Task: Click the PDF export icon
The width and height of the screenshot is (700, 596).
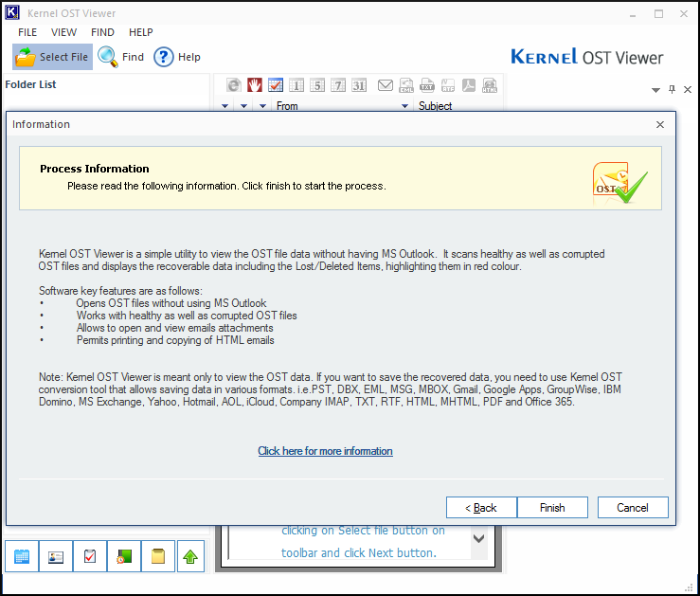Action: coord(469,85)
